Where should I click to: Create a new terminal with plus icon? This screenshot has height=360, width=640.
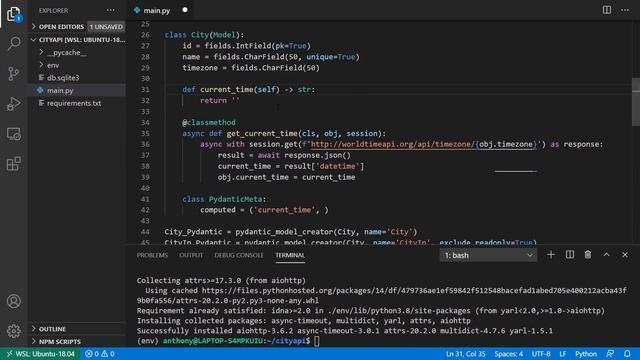click(551, 255)
